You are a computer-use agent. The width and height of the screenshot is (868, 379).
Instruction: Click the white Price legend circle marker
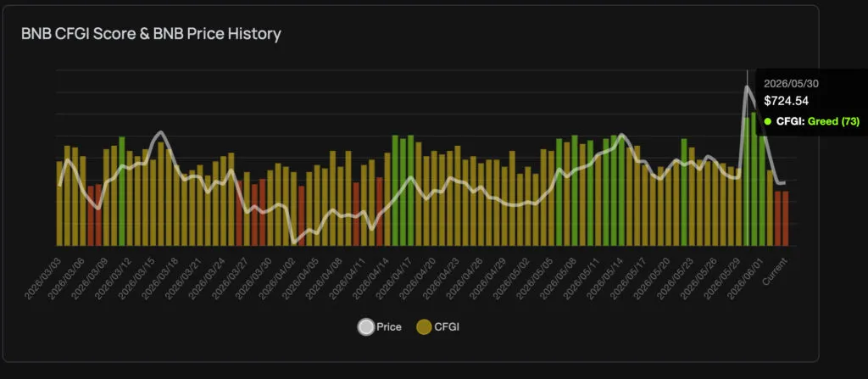click(x=365, y=327)
